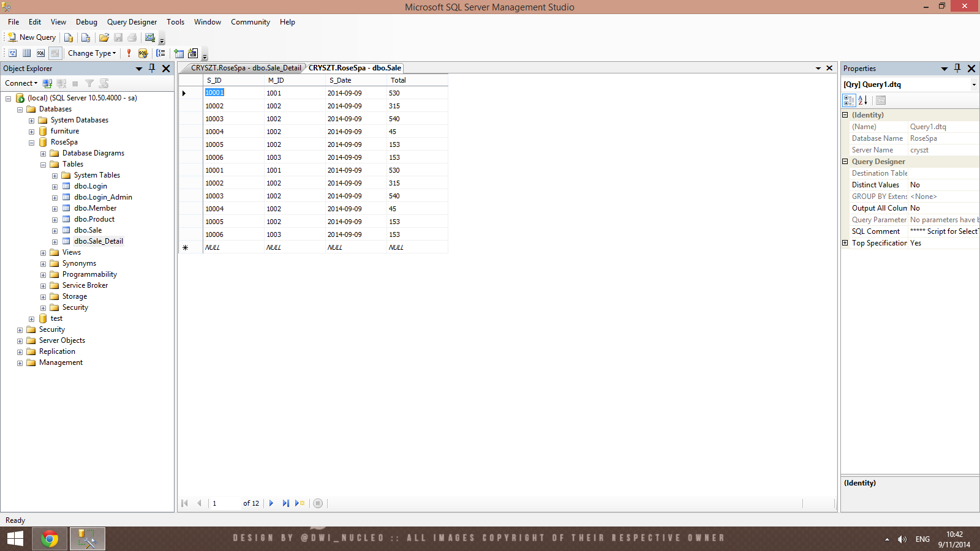Expand the System Databases folder
This screenshot has width=980, height=551.
click(x=31, y=121)
